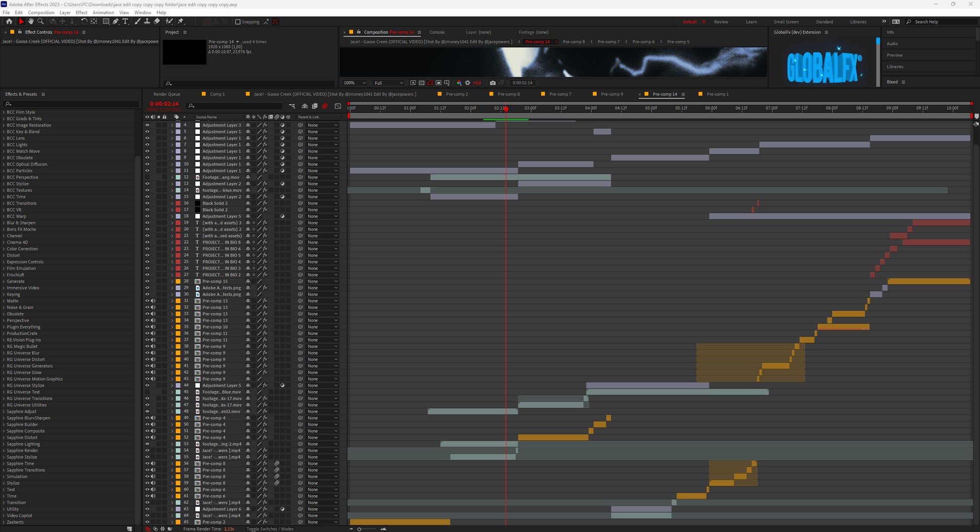Screen dimensions: 980x532
Task: Select the Roto Brush tool
Action: pyautogui.click(x=169, y=22)
